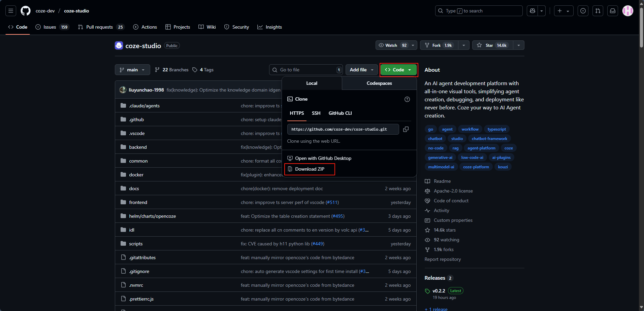Select the GitHub CLI clone option
Screen dimensions: 644x311
[340, 113]
